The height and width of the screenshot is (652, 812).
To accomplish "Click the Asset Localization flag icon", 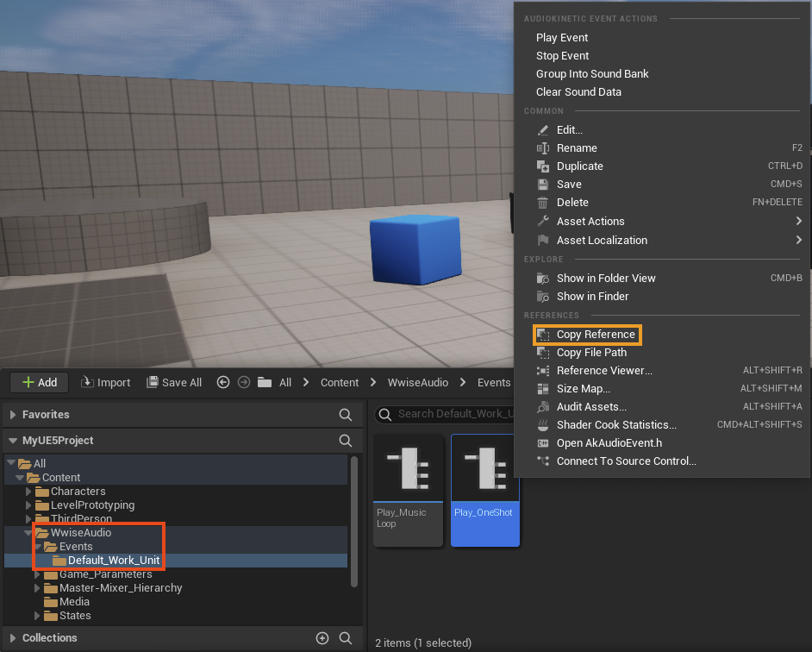I will (543, 241).
